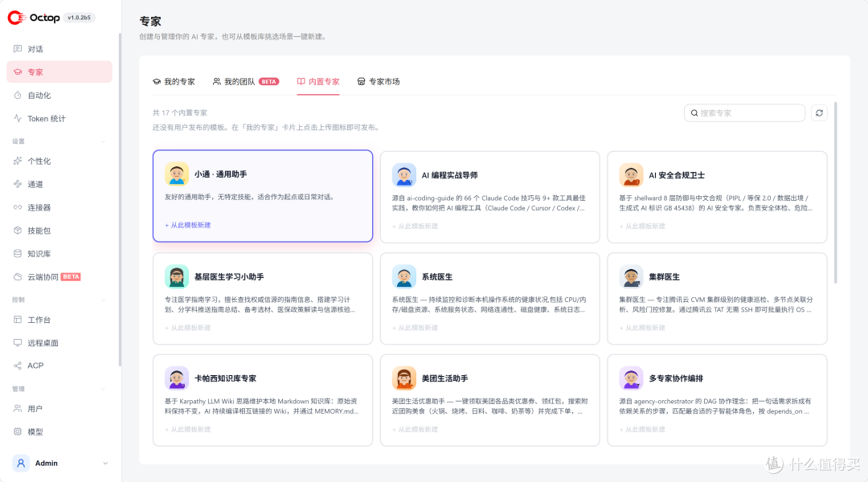This screenshot has width=868, height=482.
Task: Click the 系统医生 card title
Action: 437,276
